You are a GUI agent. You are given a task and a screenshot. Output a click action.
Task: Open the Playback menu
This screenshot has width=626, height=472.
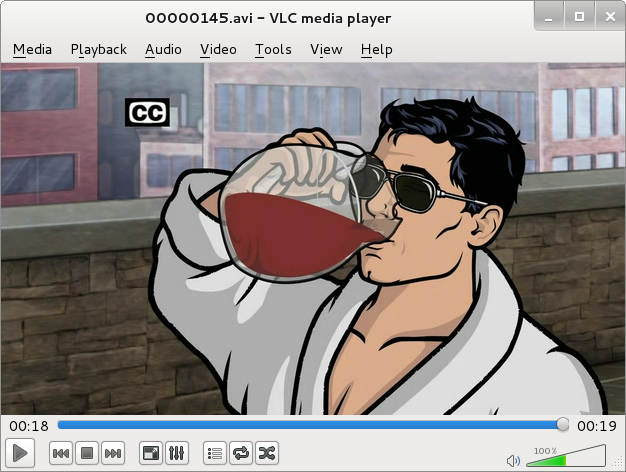pyautogui.click(x=99, y=50)
